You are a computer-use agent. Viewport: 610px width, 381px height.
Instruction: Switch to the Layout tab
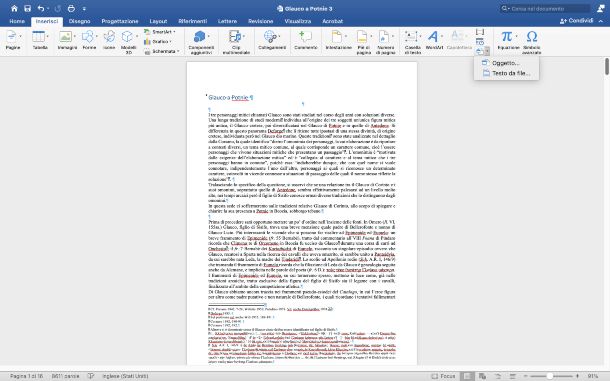click(158, 21)
